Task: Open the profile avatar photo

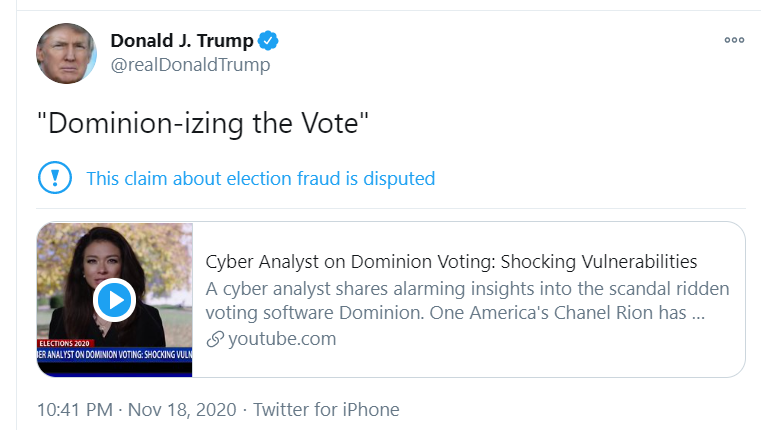Action: (66, 53)
